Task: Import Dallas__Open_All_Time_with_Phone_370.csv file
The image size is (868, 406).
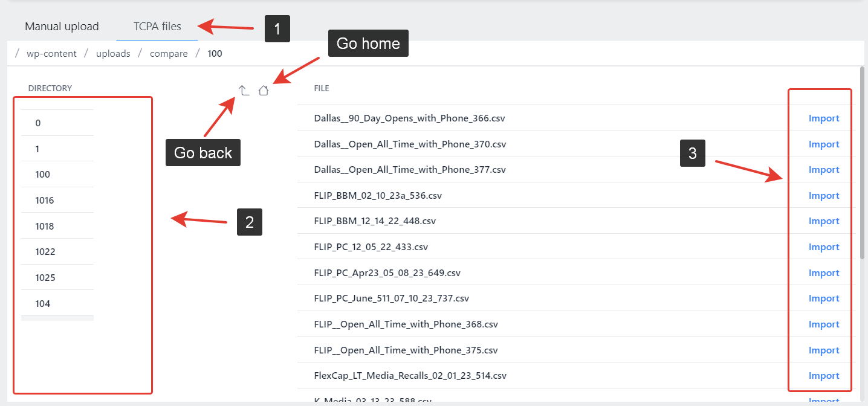Action: click(x=824, y=144)
